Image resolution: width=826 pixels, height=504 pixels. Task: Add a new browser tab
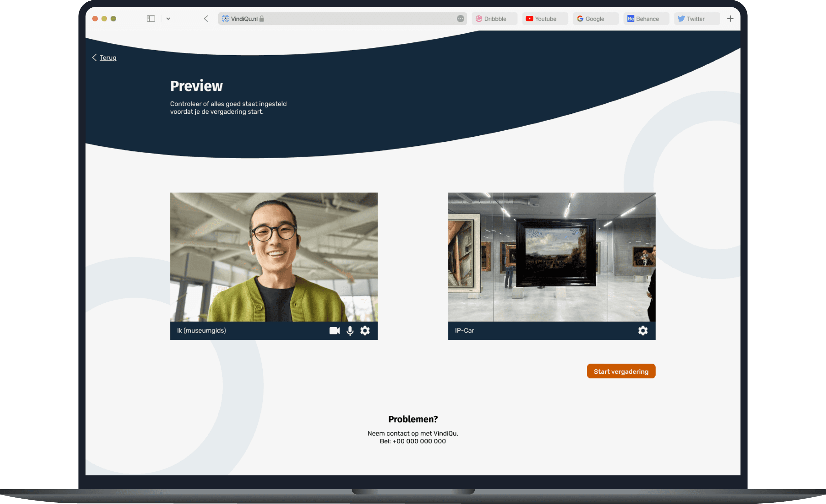click(x=730, y=19)
